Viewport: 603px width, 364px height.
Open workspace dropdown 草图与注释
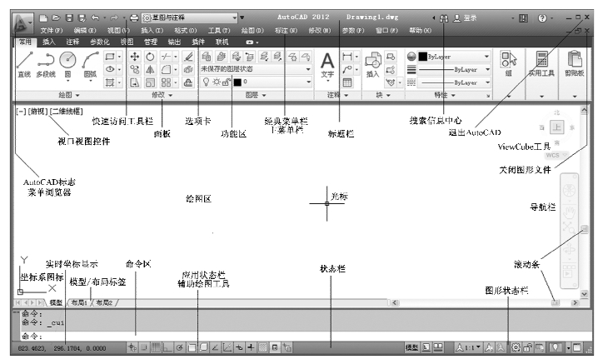click(x=190, y=17)
